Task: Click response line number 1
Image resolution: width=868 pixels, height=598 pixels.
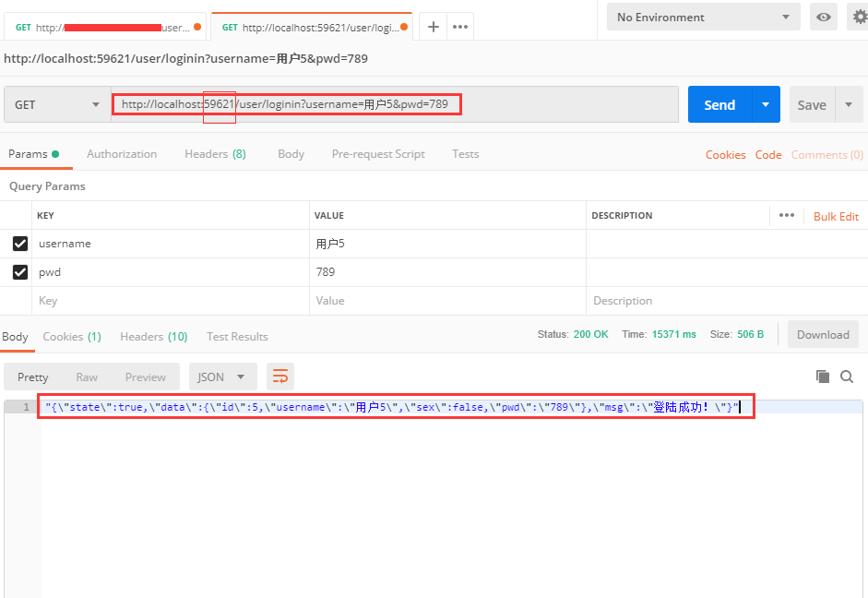Action: [26, 407]
